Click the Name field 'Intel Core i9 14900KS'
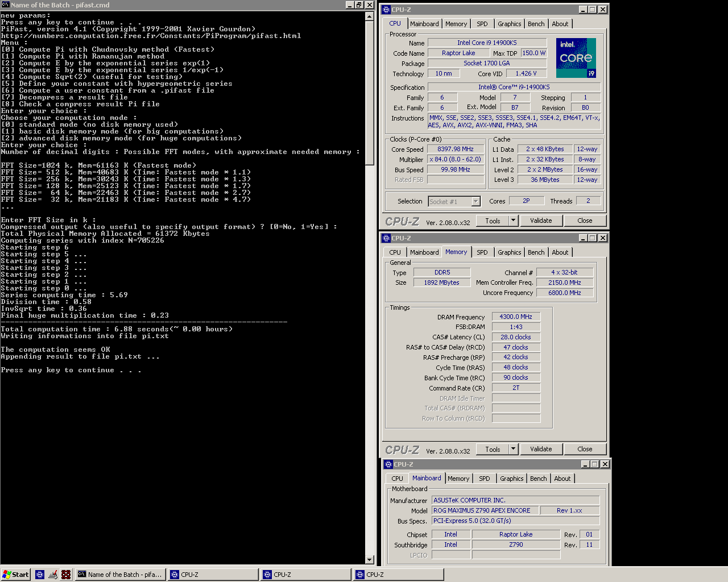728x582 pixels. [x=487, y=43]
